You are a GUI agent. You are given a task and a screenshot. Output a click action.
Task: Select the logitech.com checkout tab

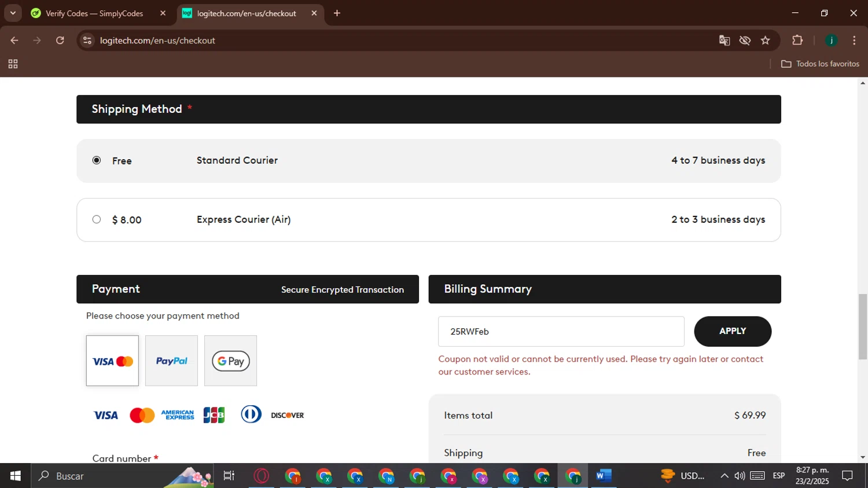click(246, 13)
